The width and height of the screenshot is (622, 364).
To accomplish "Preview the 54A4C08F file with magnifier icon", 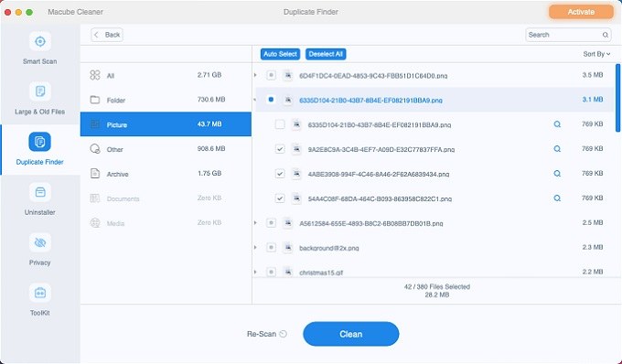I will tap(557, 198).
